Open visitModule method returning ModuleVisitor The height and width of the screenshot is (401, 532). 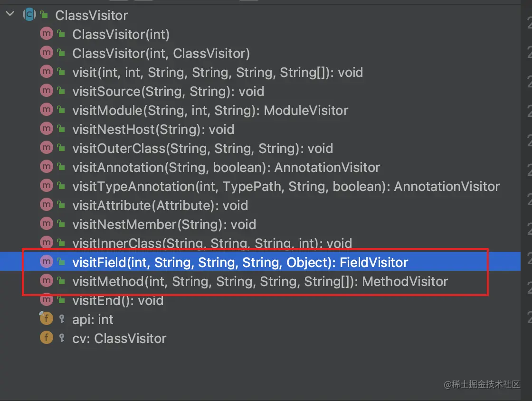point(210,110)
